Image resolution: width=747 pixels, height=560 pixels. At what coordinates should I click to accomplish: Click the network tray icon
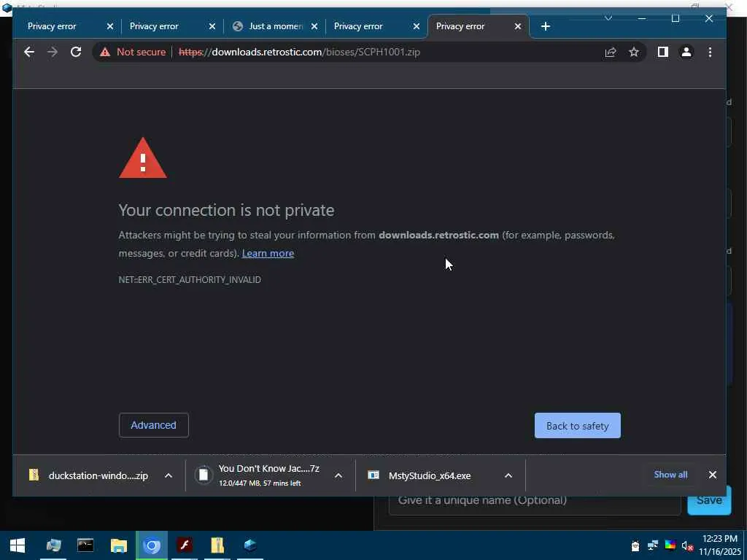point(653,545)
